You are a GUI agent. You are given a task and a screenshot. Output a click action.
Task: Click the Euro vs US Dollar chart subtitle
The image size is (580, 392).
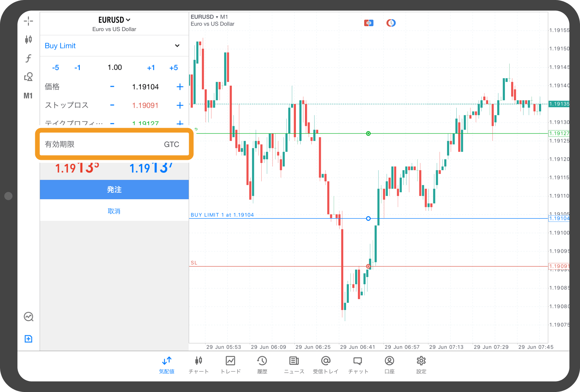[212, 24]
